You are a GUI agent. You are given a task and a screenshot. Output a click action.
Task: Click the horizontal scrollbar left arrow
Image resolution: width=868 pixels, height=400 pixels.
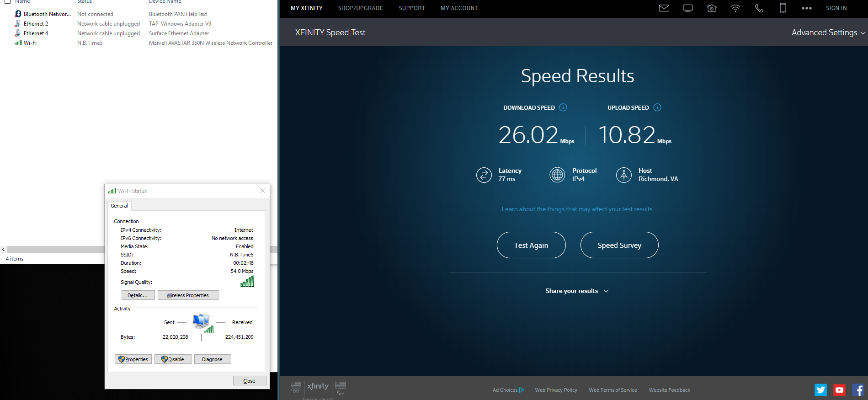pyautogui.click(x=3, y=250)
